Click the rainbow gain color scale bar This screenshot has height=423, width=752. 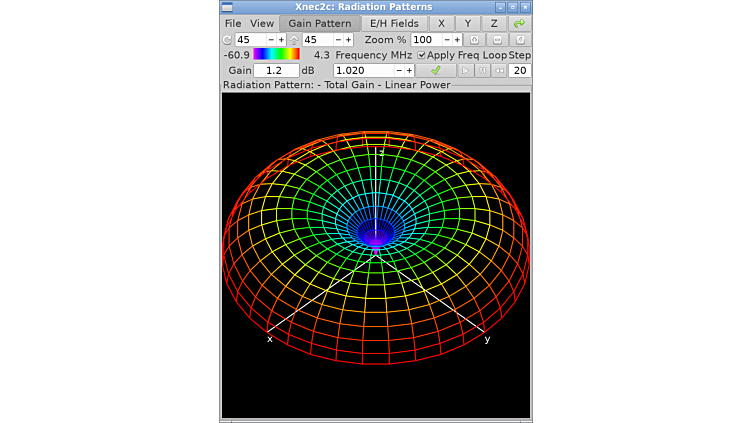pyautogui.click(x=276, y=55)
